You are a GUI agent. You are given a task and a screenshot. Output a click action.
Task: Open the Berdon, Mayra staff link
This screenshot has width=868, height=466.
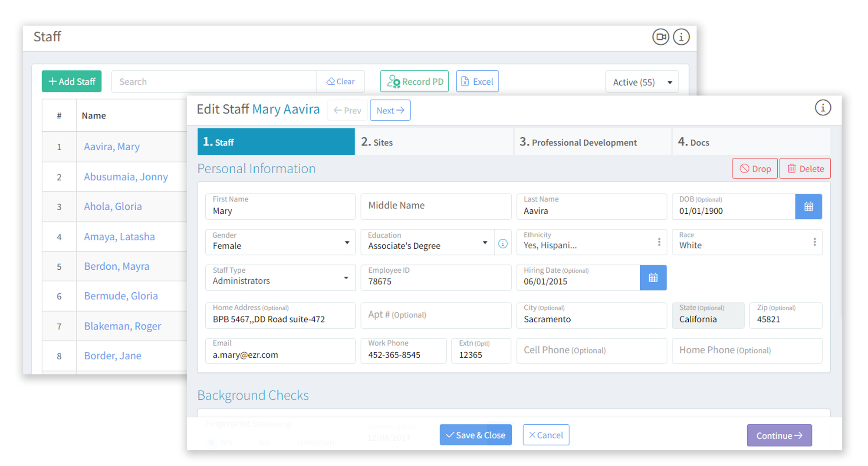pyautogui.click(x=117, y=266)
